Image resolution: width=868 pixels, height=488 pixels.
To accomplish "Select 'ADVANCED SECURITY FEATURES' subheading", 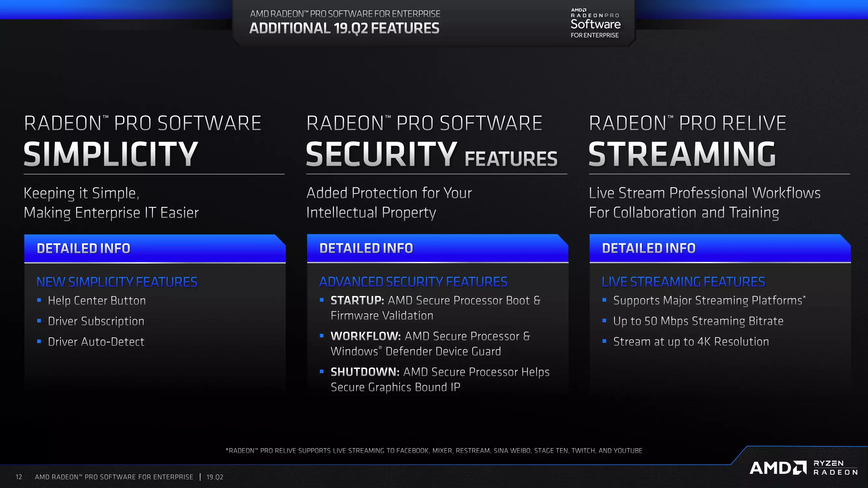I will click(x=413, y=282).
